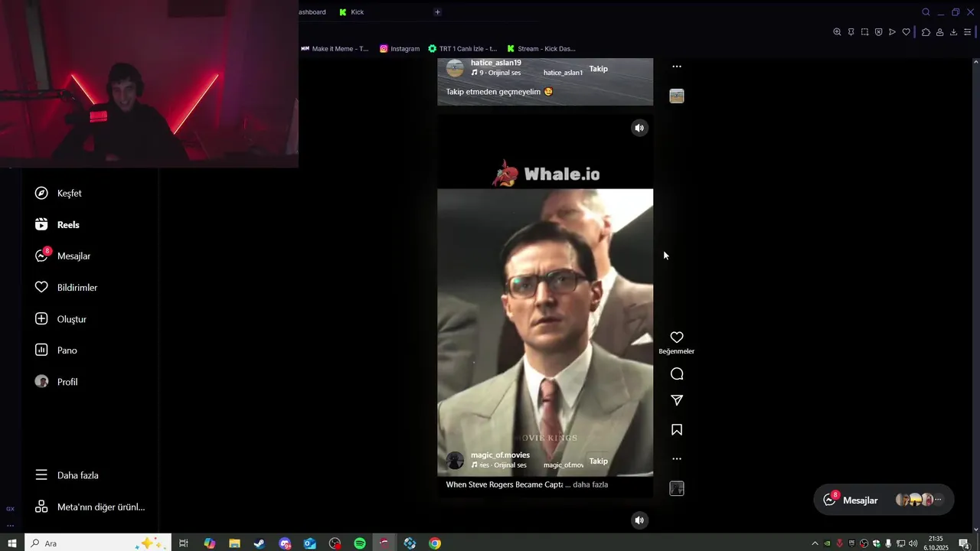Open magic_of.movies profile picture
The width and height of the screenshot is (980, 551).
(x=456, y=460)
